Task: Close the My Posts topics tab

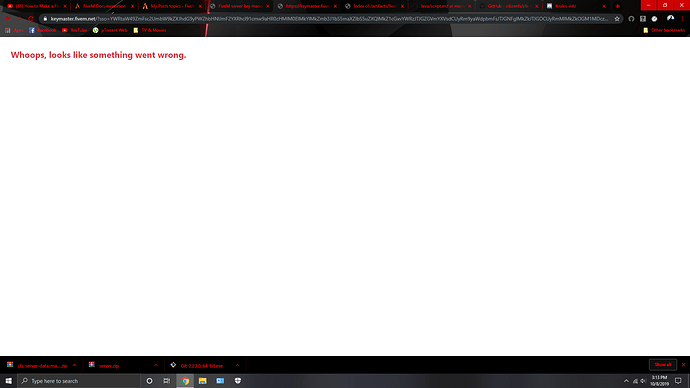Action: point(200,6)
